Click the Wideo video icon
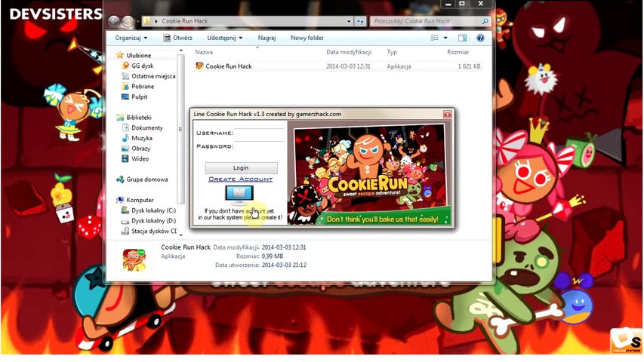The height and width of the screenshot is (362, 644). [125, 159]
